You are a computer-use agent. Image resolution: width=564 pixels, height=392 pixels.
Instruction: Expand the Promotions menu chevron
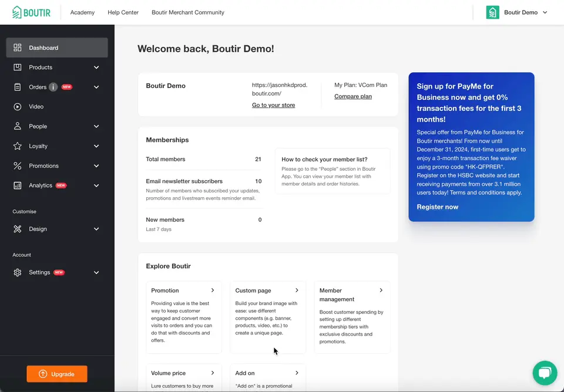click(96, 165)
